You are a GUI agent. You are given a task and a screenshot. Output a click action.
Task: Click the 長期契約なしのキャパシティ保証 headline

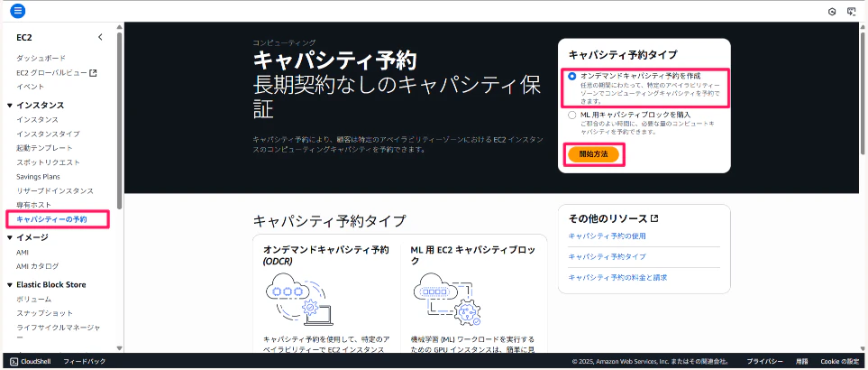(x=397, y=97)
